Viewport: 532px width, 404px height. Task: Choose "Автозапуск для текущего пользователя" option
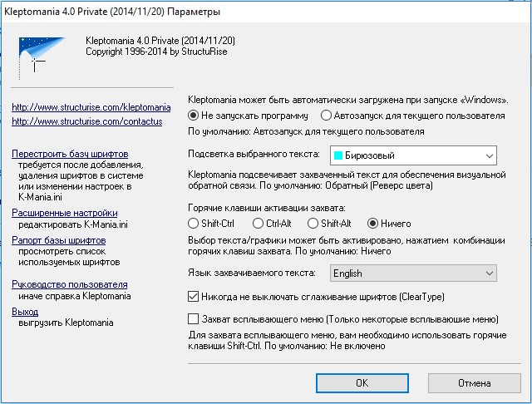(x=327, y=116)
